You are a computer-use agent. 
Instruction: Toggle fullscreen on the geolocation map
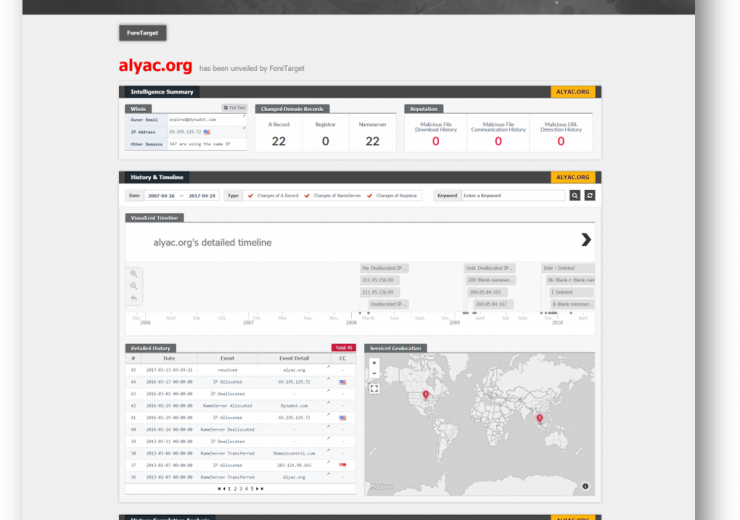[x=374, y=388]
